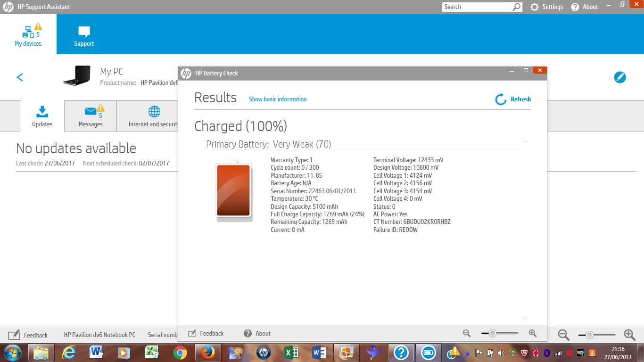Screen dimensions: 644x362
Task: Click the About question mark icon at top
Action: 575,7
